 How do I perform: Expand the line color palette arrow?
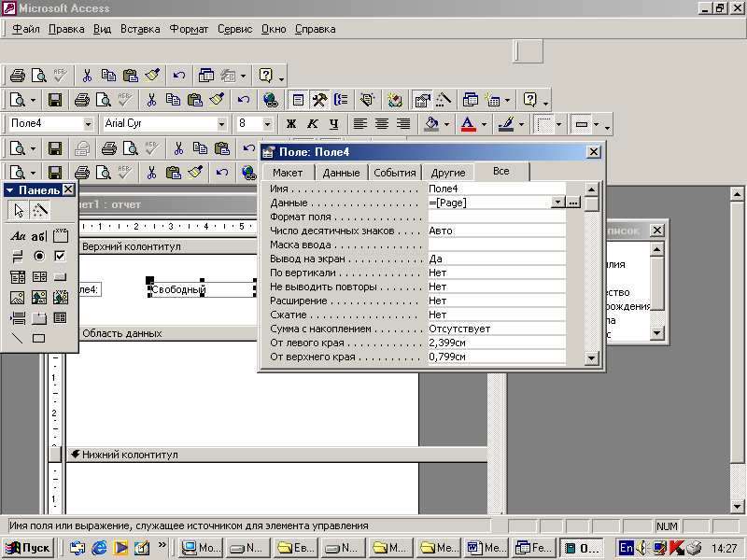click(x=521, y=124)
